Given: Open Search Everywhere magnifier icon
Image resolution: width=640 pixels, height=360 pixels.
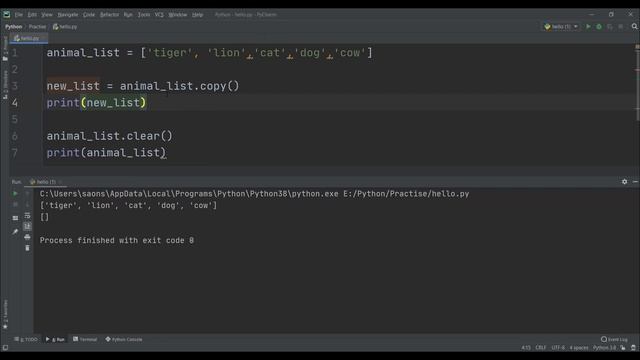Looking at the screenshot, I should 634,27.
